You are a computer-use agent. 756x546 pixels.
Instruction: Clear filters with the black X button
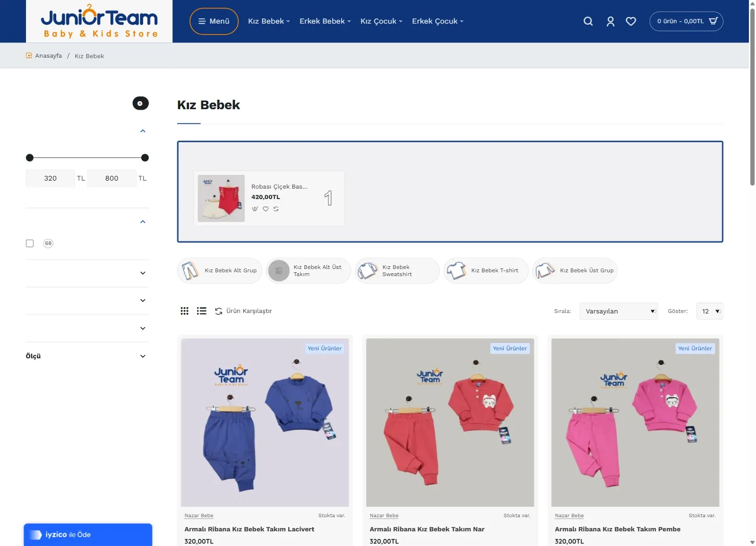pos(140,104)
